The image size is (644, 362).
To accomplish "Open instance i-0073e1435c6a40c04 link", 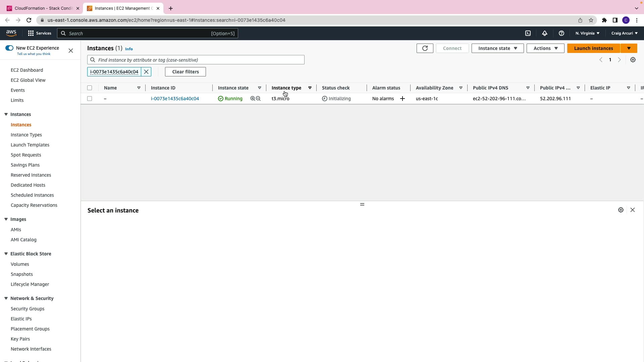I will 175,99.
